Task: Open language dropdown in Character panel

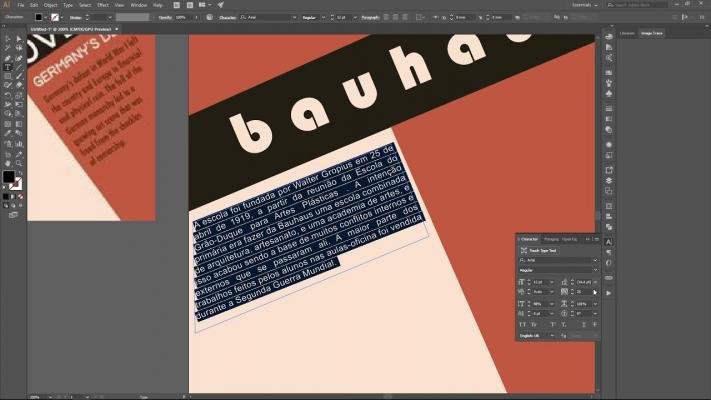Action: (x=552, y=336)
